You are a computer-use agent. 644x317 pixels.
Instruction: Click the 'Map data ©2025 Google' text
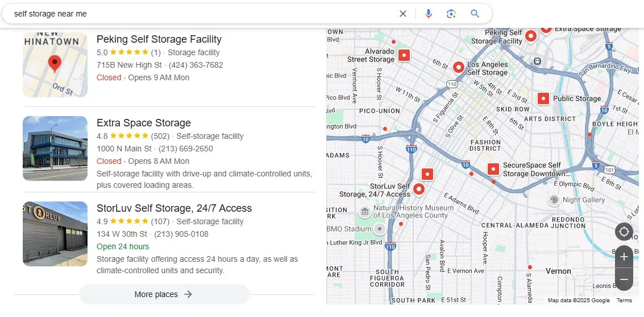tap(579, 300)
